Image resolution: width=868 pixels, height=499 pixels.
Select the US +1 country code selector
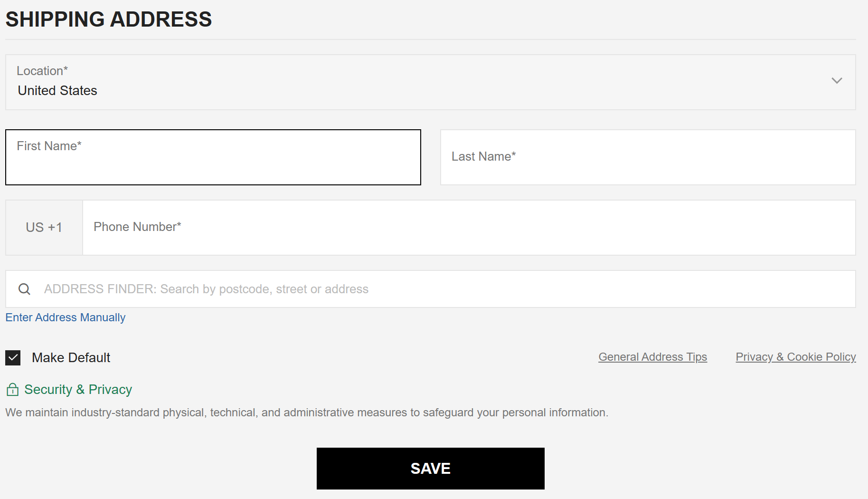(44, 228)
